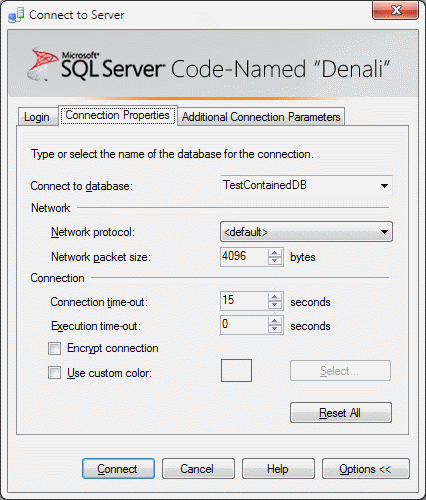This screenshot has height=500, width=426.
Task: Cancel the connection dialog
Action: click(198, 469)
